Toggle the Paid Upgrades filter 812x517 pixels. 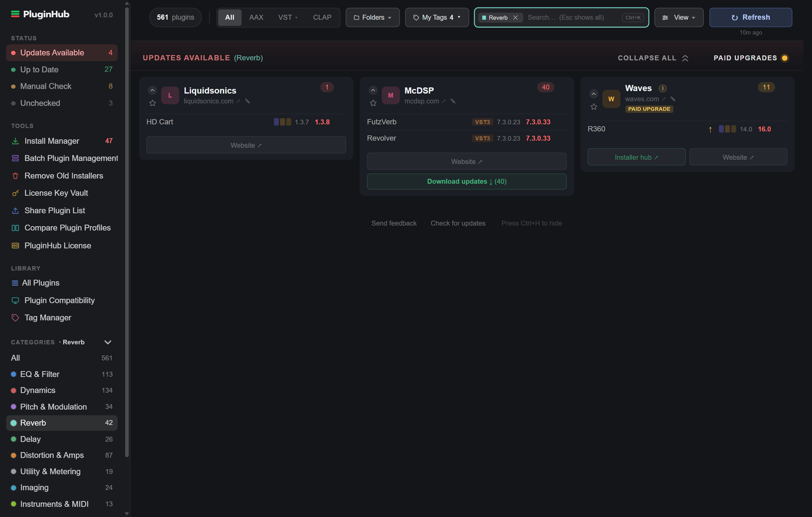(x=751, y=58)
